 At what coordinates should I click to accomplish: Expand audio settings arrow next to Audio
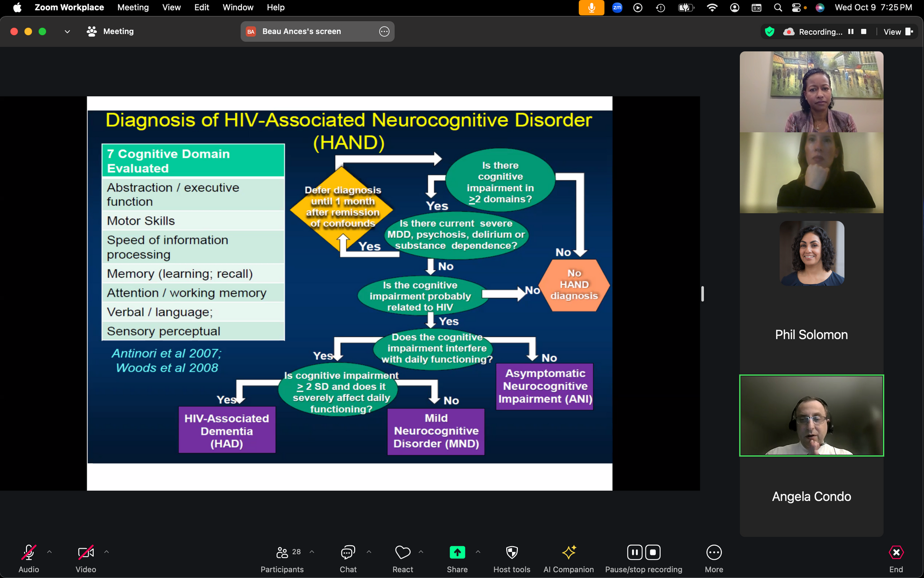point(49,552)
